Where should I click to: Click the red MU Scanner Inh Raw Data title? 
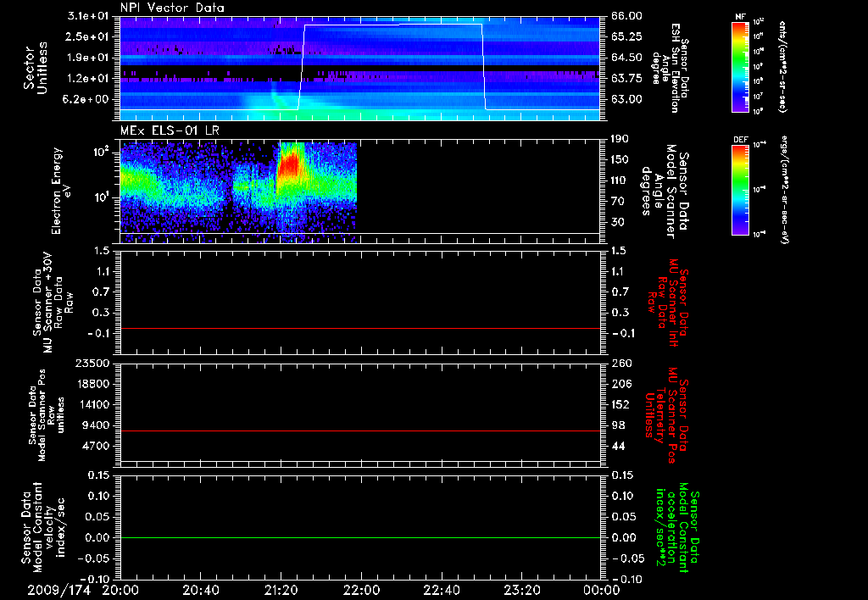click(x=668, y=303)
